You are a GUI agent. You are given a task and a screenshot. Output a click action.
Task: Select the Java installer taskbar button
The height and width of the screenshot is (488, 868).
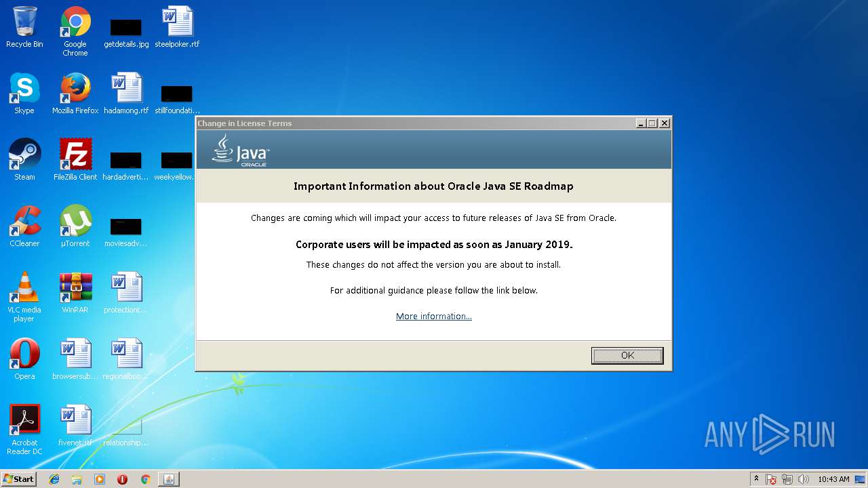coord(169,479)
